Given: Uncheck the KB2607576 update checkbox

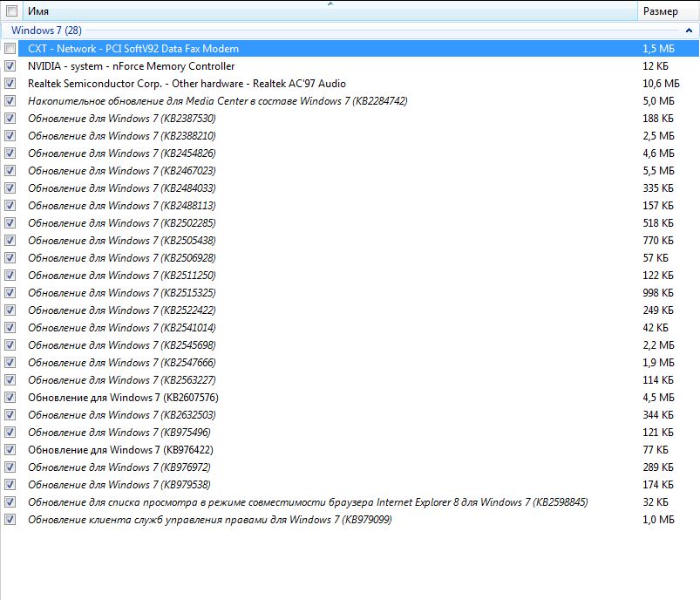Looking at the screenshot, I should pos(10,397).
